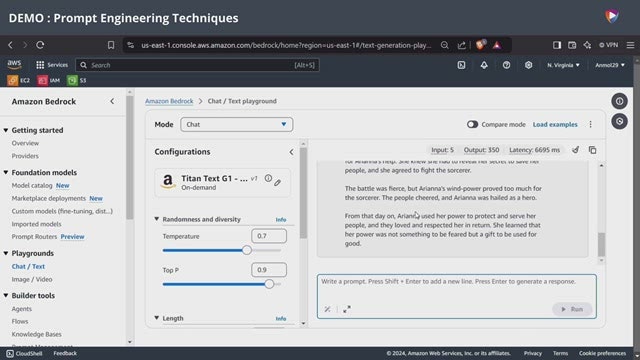Toggle the browser sidebar panel icon

coord(557,45)
